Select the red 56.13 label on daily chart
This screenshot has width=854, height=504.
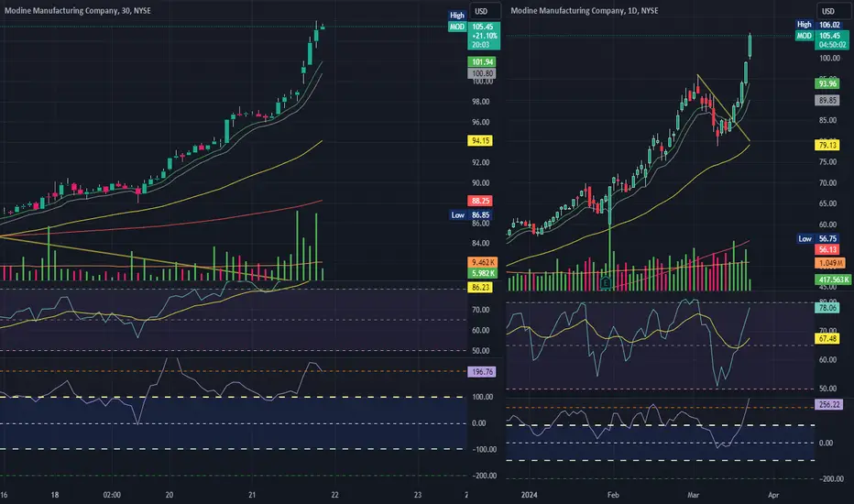point(827,249)
